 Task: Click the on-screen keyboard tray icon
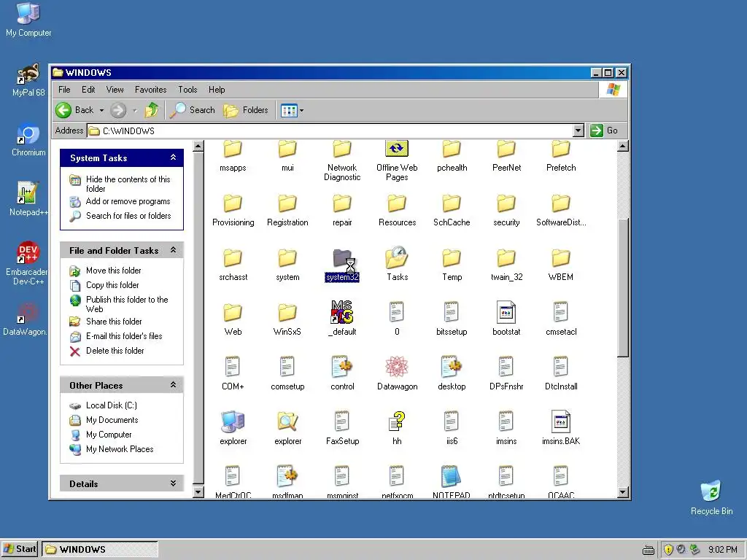649,550
